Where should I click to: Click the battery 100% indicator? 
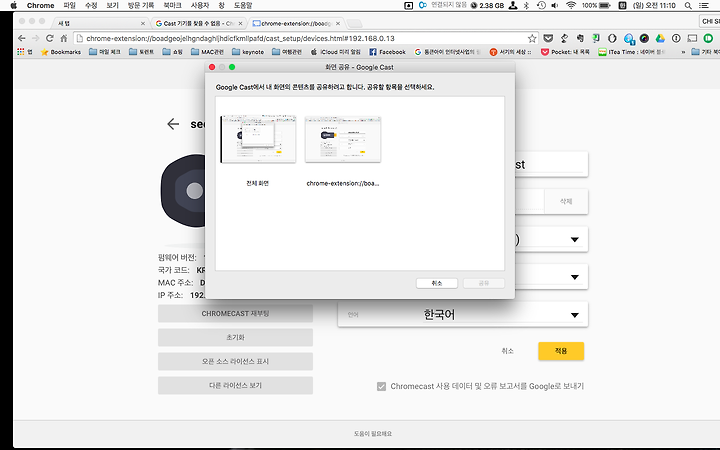pos(596,6)
